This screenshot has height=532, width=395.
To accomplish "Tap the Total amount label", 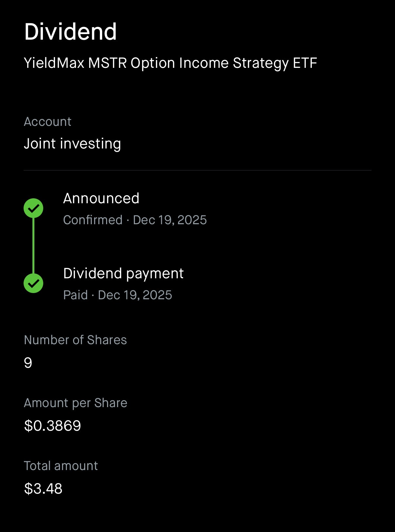I will [61, 466].
